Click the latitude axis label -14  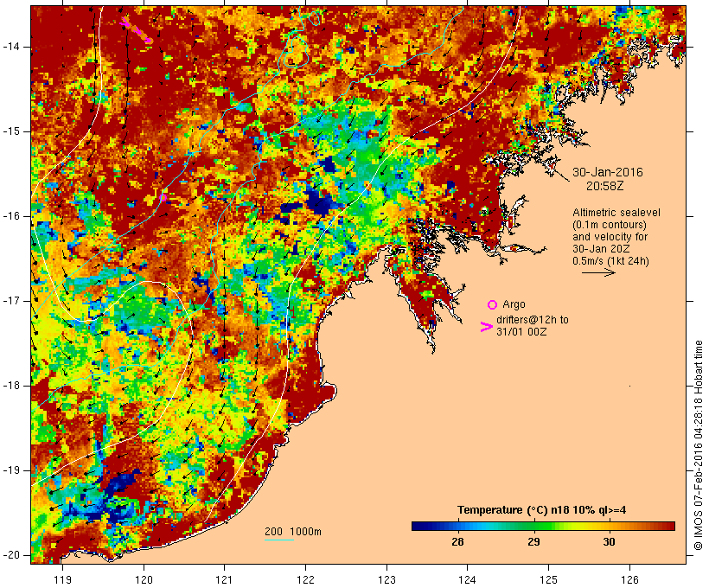pos(11,47)
